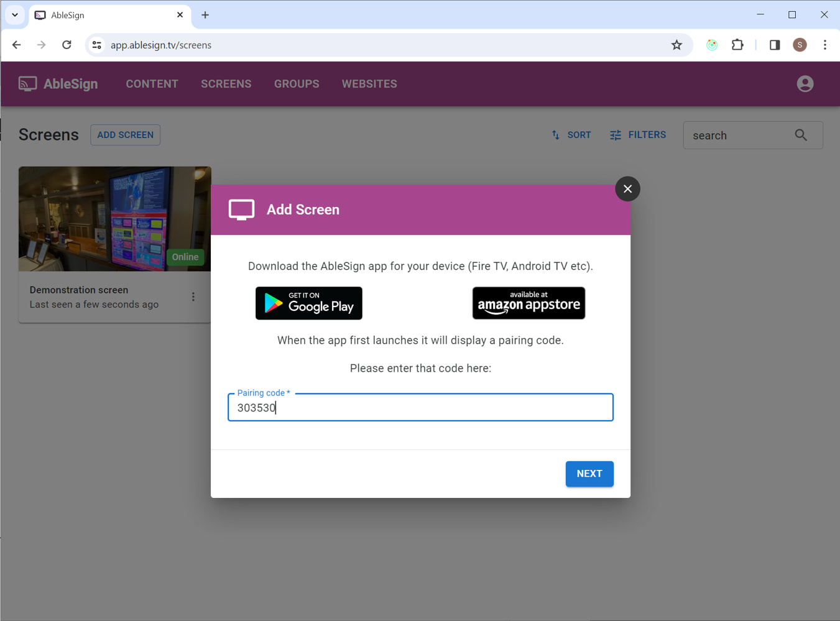Click the Add Screen button
The width and height of the screenshot is (840, 621).
click(x=125, y=135)
